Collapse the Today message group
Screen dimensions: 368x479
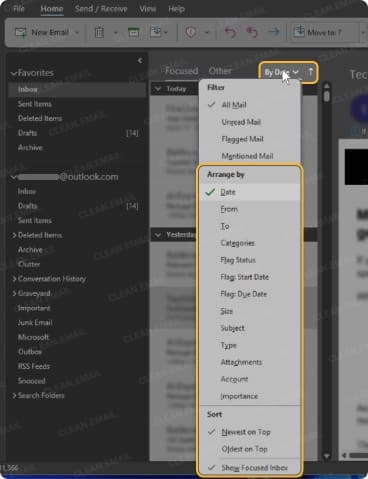point(158,89)
